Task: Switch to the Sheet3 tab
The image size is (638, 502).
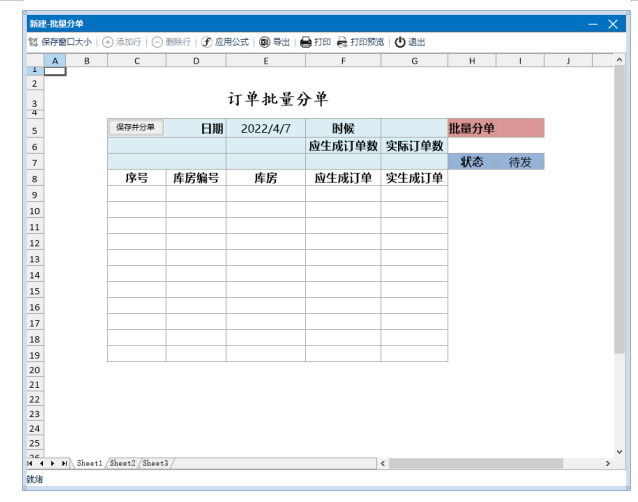Action: click(x=154, y=464)
